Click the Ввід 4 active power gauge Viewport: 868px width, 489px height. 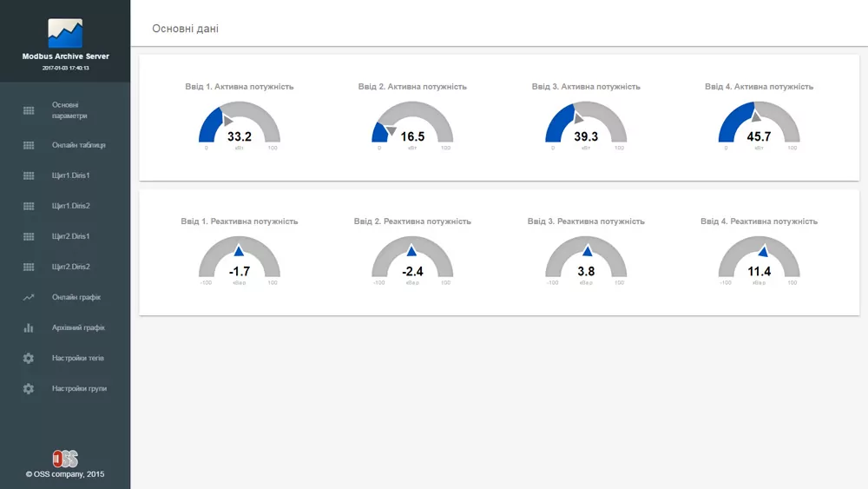[759, 122]
